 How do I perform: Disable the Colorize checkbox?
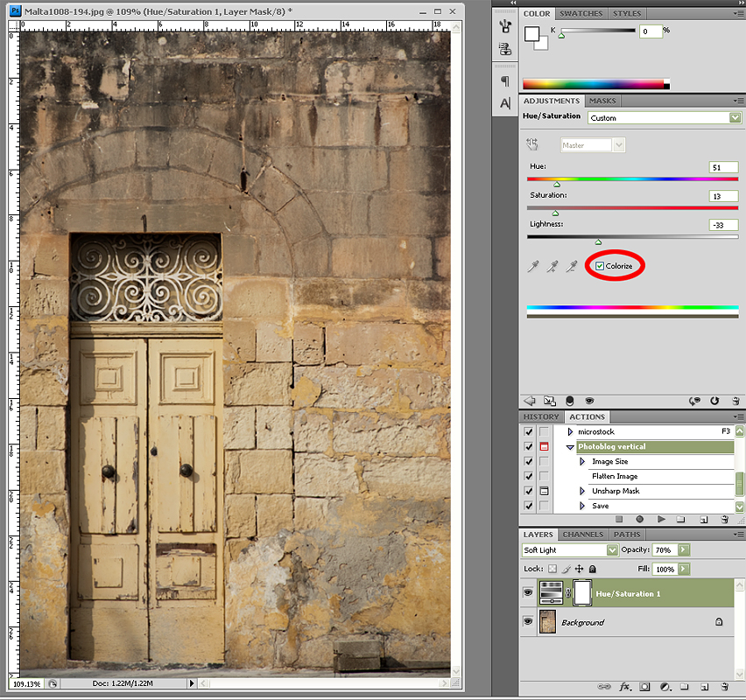pyautogui.click(x=599, y=266)
